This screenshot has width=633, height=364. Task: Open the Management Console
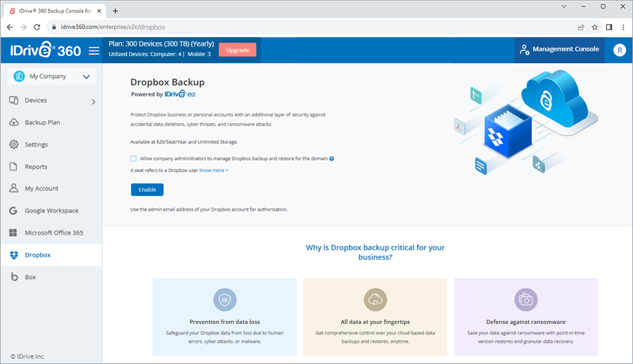559,50
